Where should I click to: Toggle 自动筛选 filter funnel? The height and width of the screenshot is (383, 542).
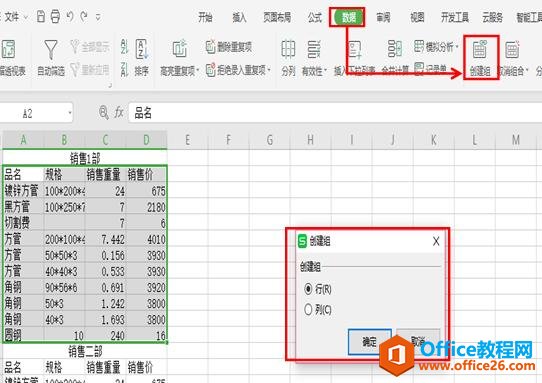pyautogui.click(x=51, y=57)
